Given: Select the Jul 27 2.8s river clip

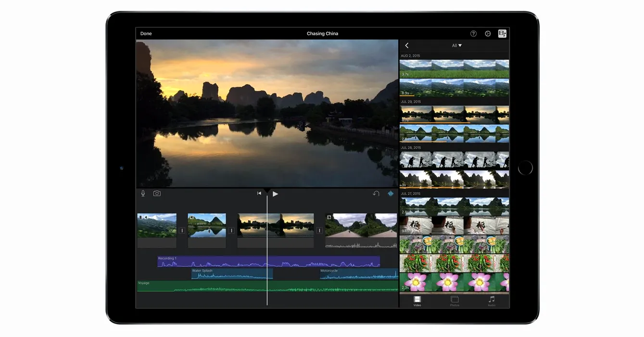Looking at the screenshot, I should pyautogui.click(x=454, y=207).
